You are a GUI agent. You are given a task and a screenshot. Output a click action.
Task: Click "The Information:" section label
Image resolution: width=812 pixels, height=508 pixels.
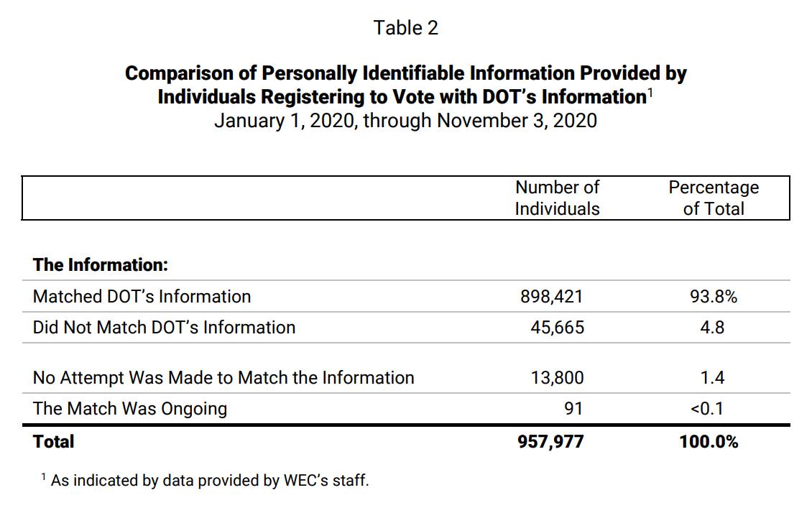(x=100, y=264)
